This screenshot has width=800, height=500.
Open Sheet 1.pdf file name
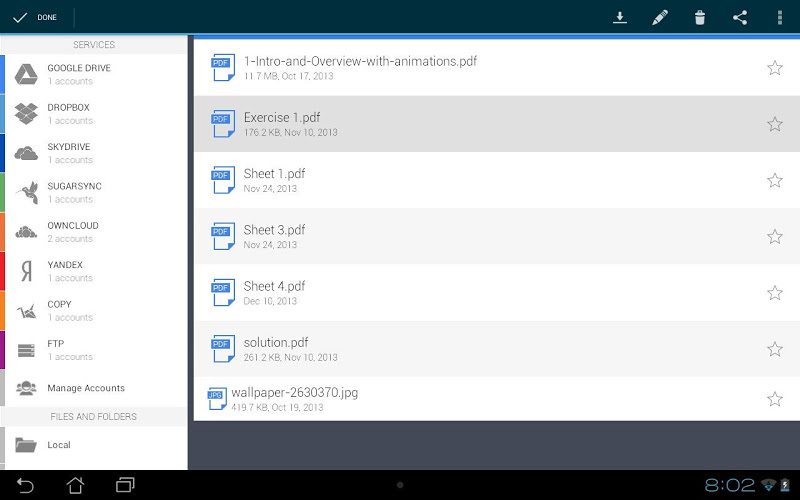[x=274, y=173]
